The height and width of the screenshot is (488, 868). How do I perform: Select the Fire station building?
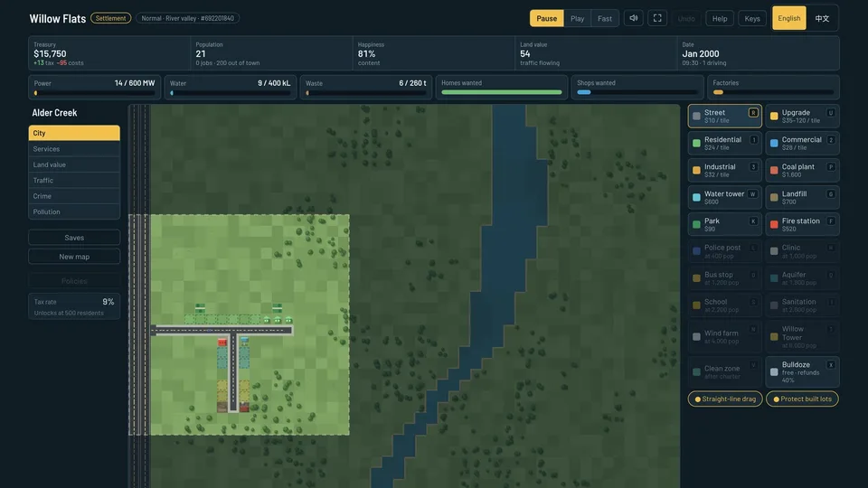pyautogui.click(x=802, y=224)
